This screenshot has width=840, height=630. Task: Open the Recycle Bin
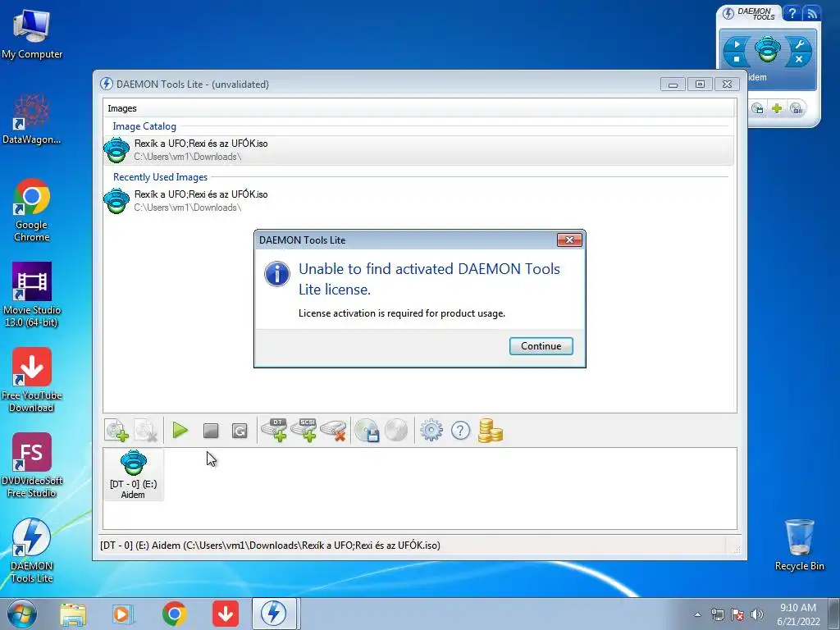point(799,545)
